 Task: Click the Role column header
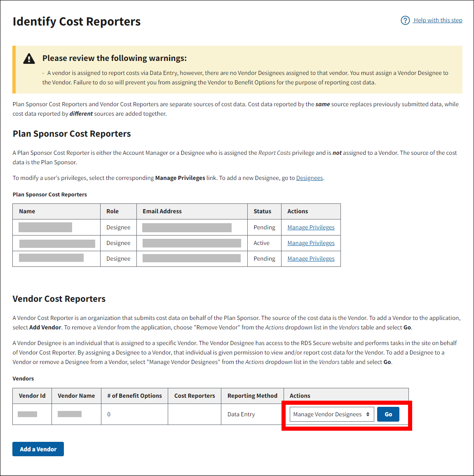[113, 211]
